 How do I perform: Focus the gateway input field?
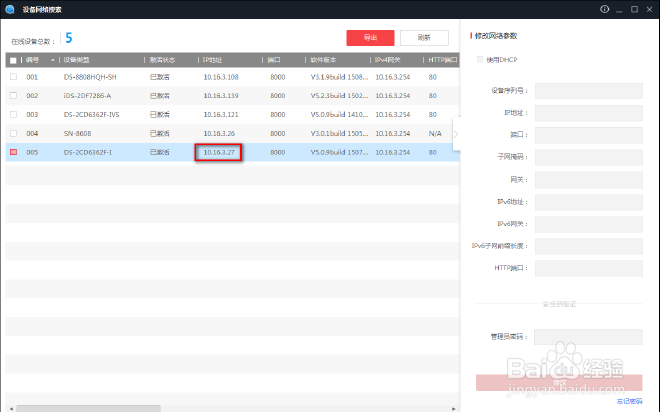[588, 180]
